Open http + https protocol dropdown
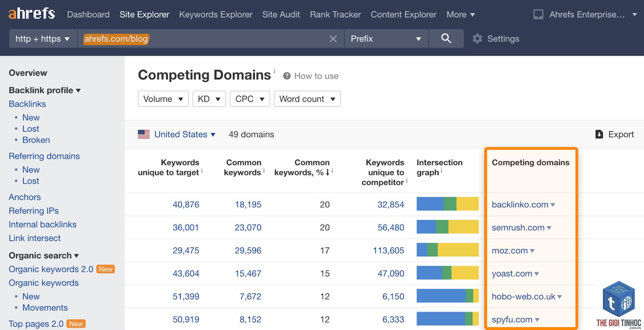The width and height of the screenshot is (644, 330). tap(43, 39)
